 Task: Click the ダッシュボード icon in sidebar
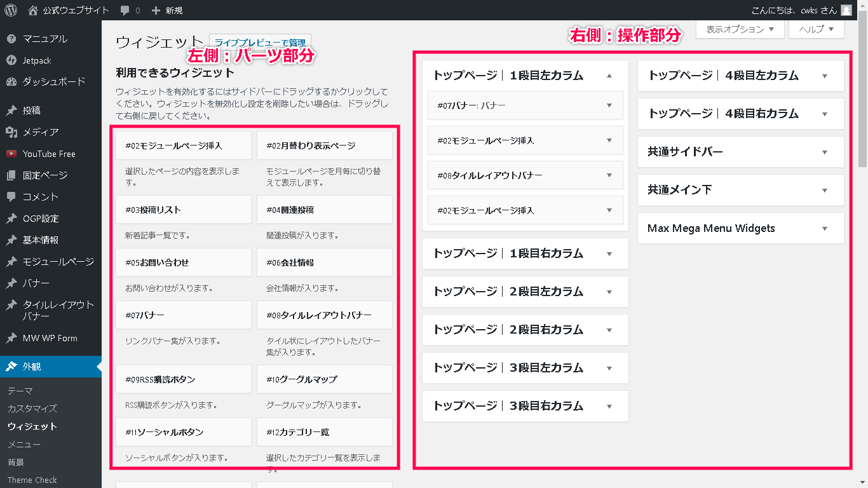click(x=11, y=82)
